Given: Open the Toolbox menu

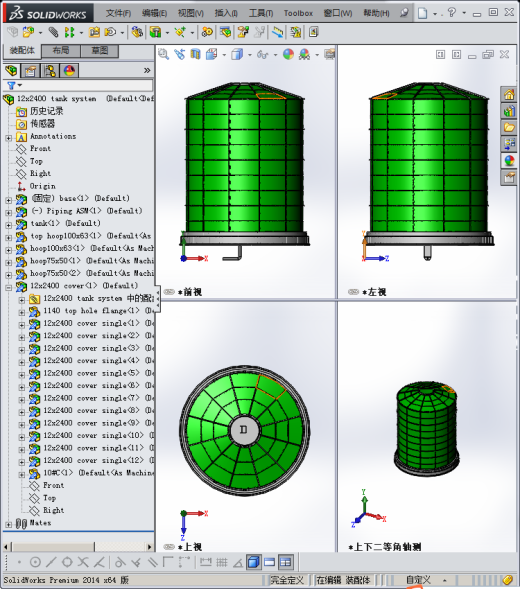Looking at the screenshot, I should (298, 13).
